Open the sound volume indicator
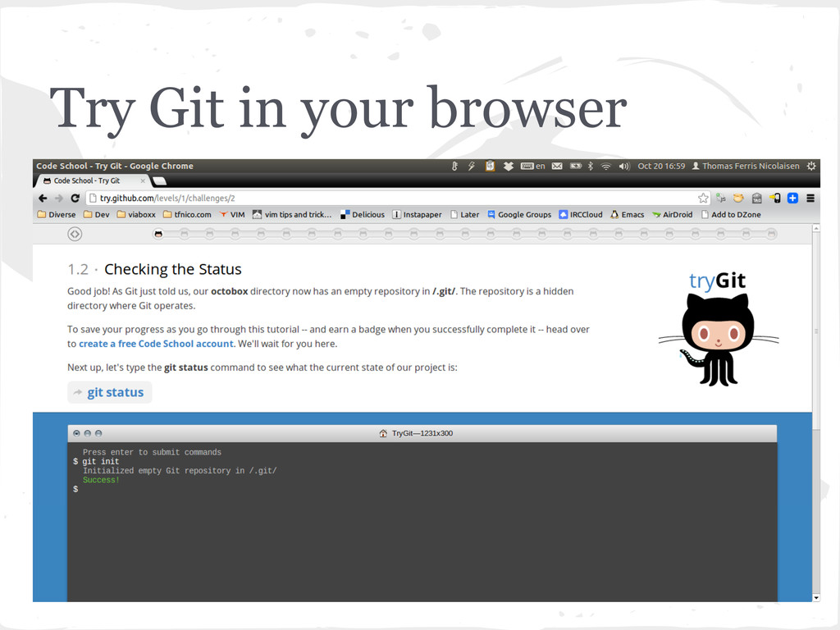Image resolution: width=840 pixels, height=630 pixels. click(624, 166)
